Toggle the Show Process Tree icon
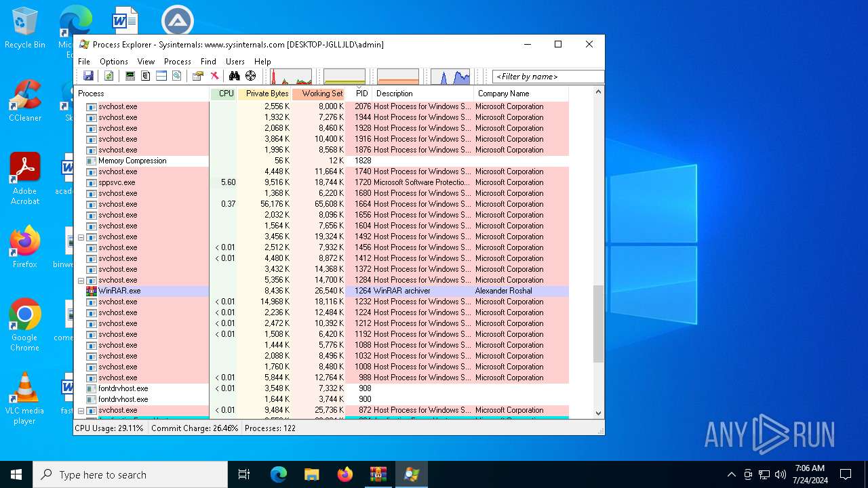 click(145, 76)
